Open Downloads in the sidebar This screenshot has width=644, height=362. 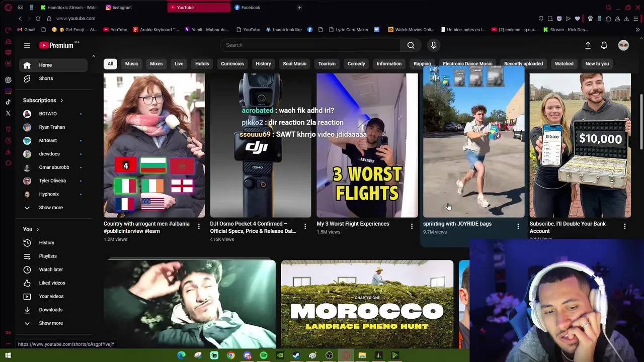53,310
